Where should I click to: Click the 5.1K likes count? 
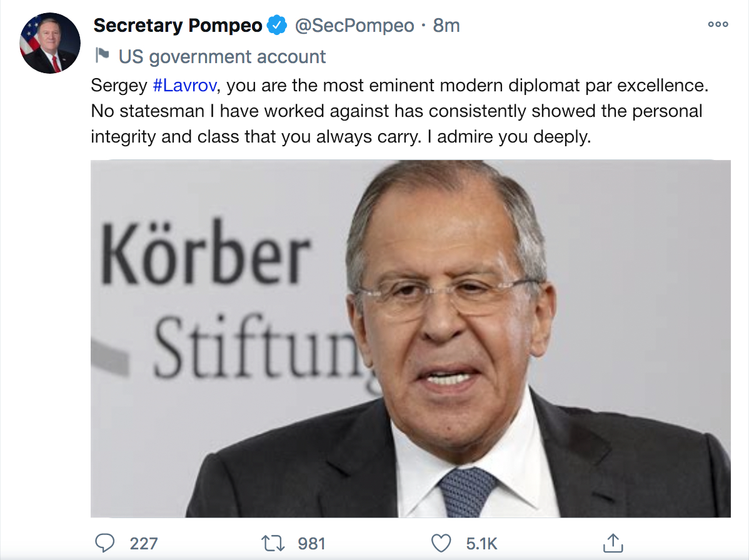(x=481, y=544)
